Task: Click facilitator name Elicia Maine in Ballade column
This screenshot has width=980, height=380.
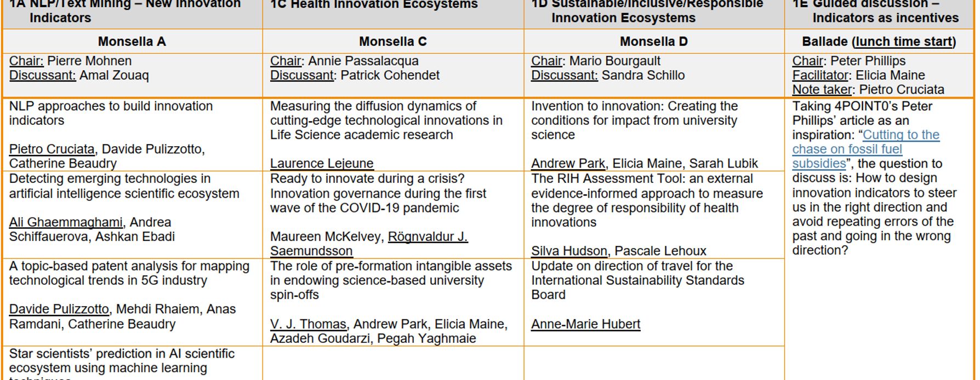Action: point(890,76)
